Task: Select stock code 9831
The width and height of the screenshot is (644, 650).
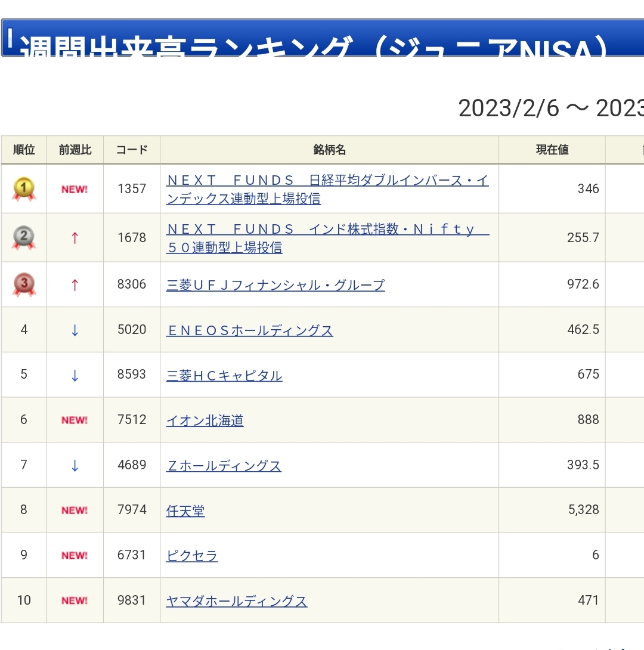Action: (132, 601)
